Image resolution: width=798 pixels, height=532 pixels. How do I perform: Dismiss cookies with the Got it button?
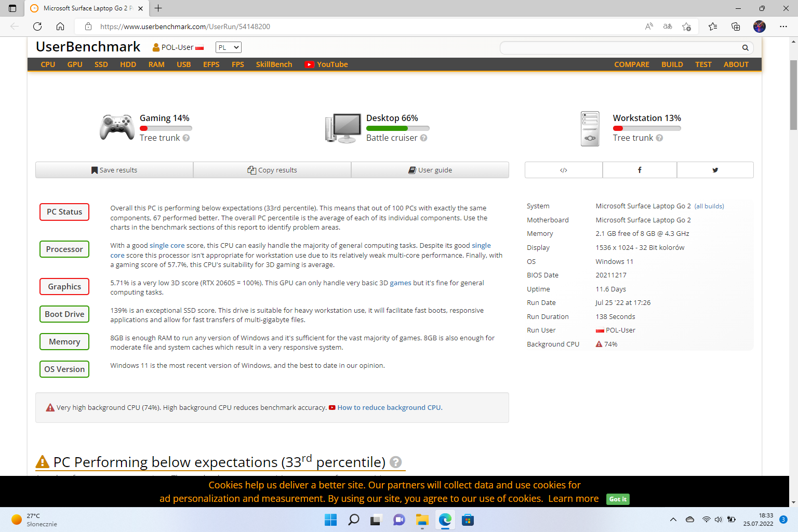[618, 499]
